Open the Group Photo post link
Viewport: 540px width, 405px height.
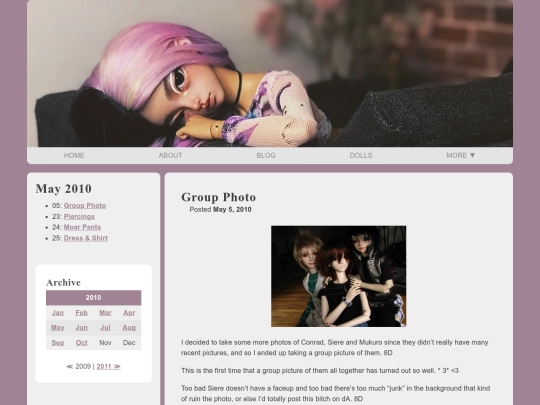(85, 206)
